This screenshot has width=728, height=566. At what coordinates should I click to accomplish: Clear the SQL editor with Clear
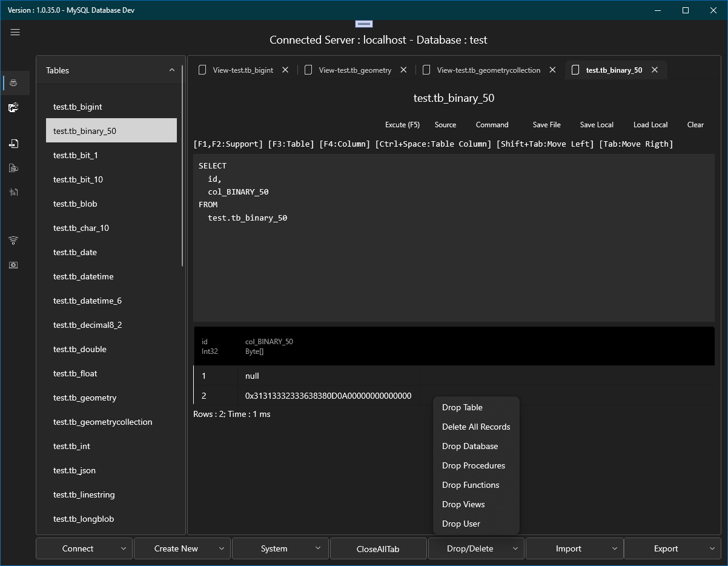tap(695, 125)
